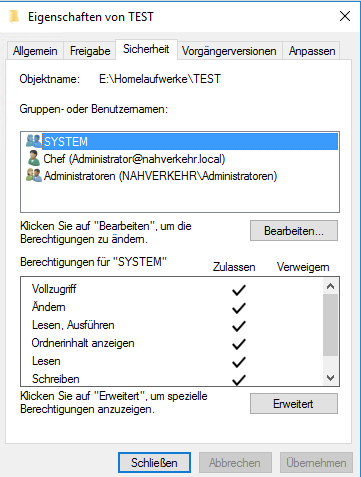Click the folder icon in title bar
The image size is (361, 477).
[14, 16]
